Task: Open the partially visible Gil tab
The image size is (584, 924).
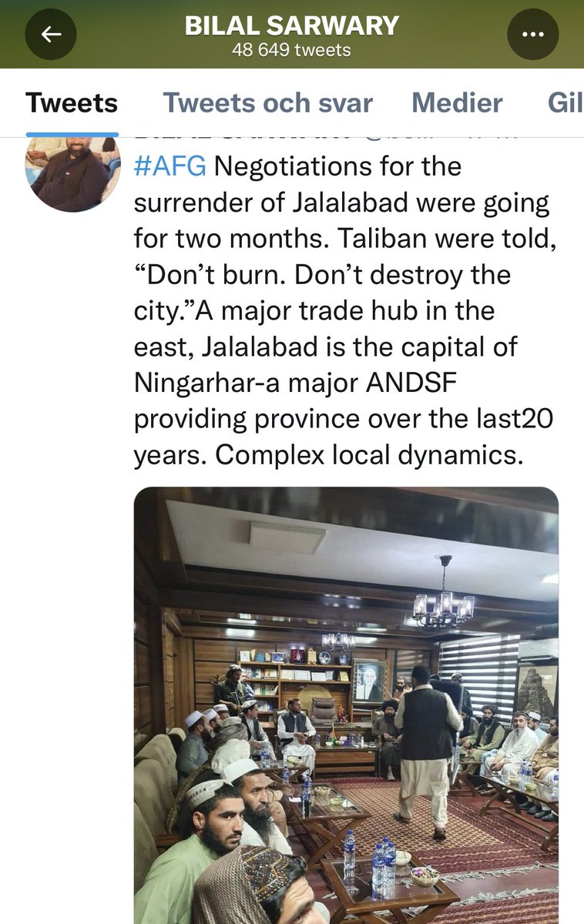Action: [x=565, y=102]
